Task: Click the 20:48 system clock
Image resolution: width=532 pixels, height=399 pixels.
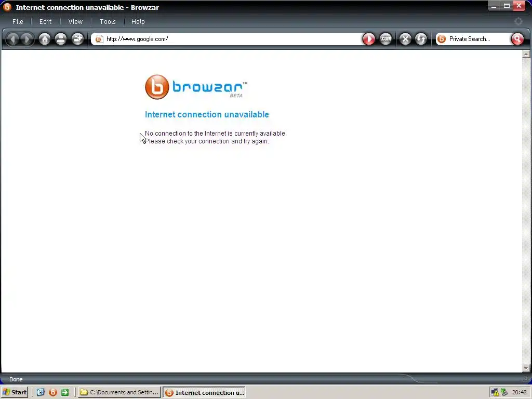Action: 520,393
